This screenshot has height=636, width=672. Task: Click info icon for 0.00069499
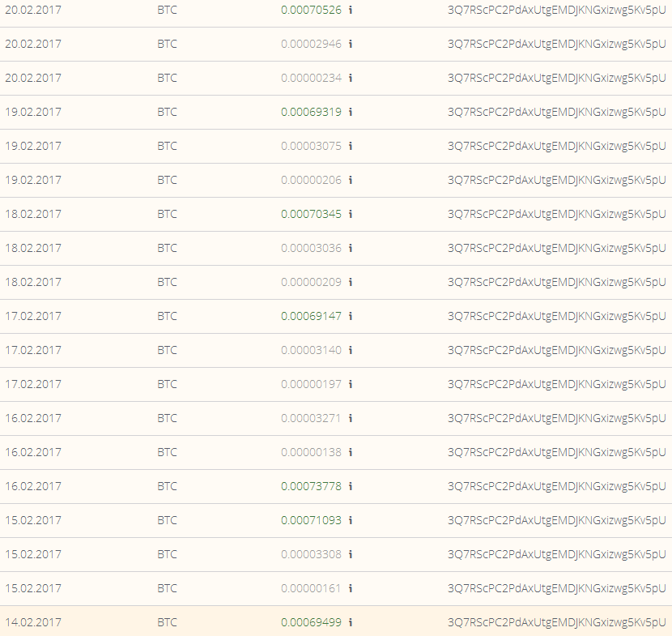click(x=350, y=622)
